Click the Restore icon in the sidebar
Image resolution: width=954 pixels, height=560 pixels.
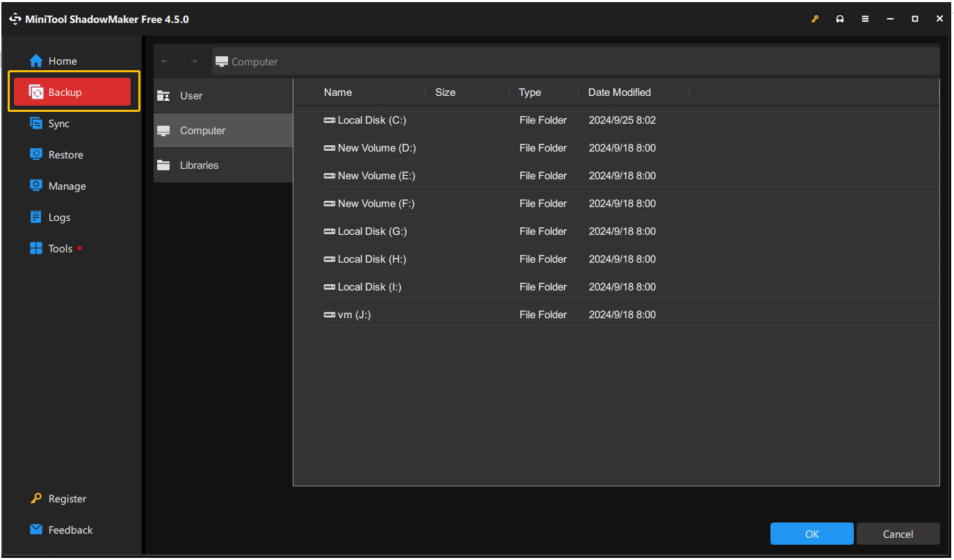tap(36, 154)
